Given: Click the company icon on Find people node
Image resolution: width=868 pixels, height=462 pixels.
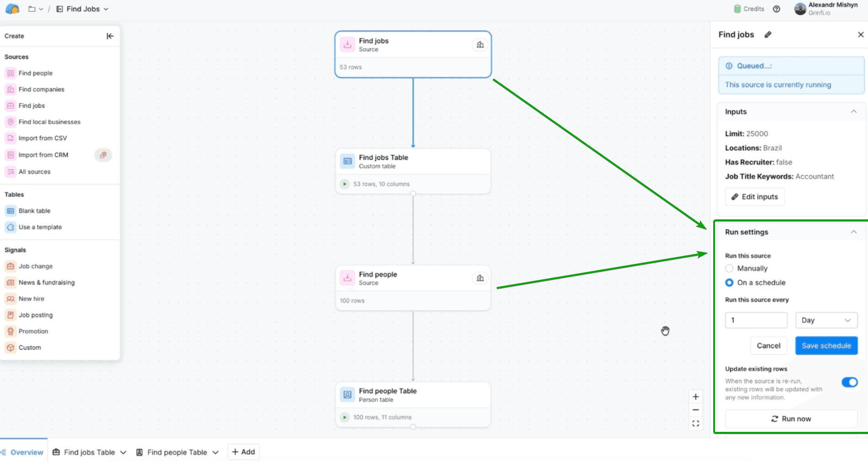Looking at the screenshot, I should (x=480, y=278).
